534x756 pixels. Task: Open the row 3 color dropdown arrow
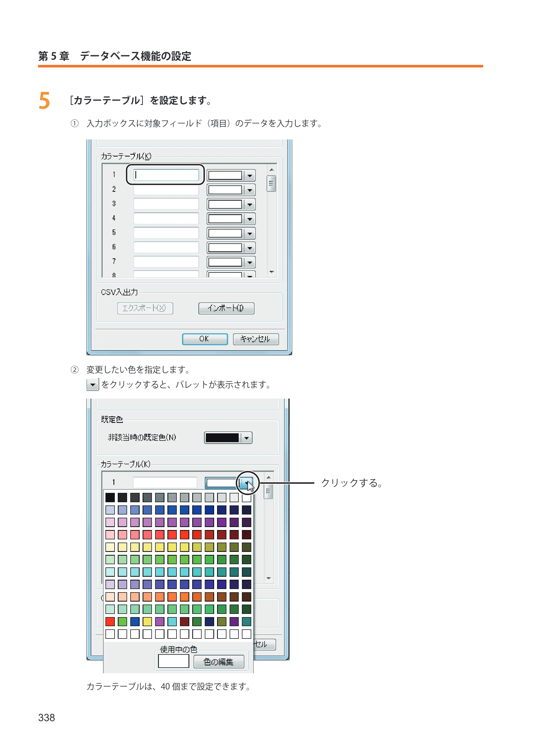coord(250,204)
